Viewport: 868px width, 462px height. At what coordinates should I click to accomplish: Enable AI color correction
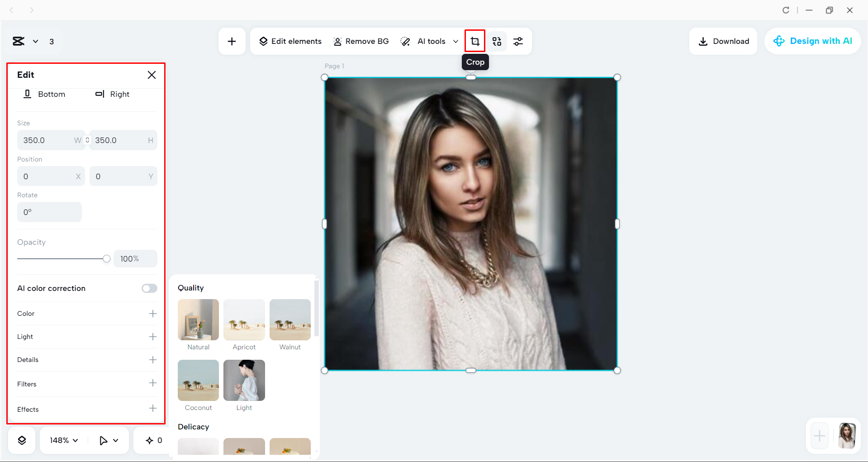coord(149,288)
